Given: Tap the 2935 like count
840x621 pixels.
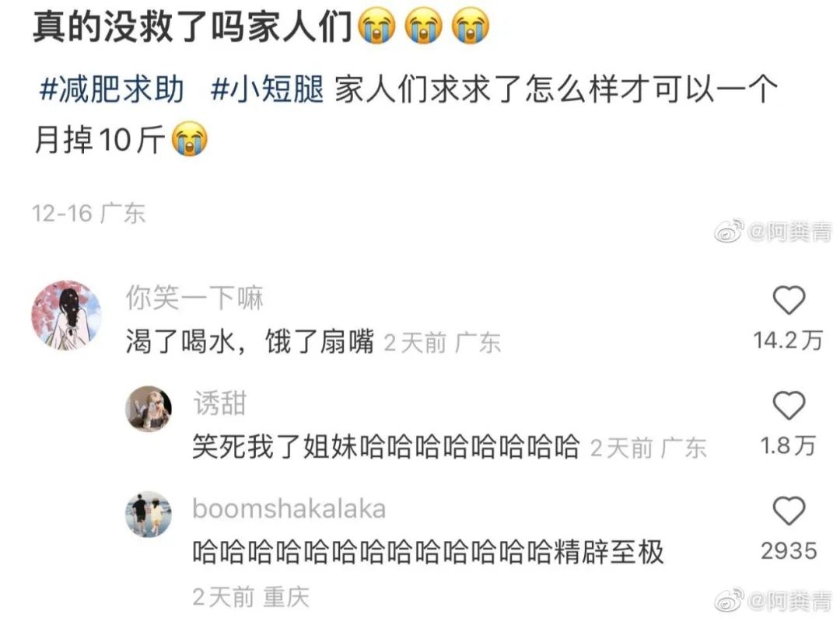Looking at the screenshot, I should pyautogui.click(x=789, y=551).
